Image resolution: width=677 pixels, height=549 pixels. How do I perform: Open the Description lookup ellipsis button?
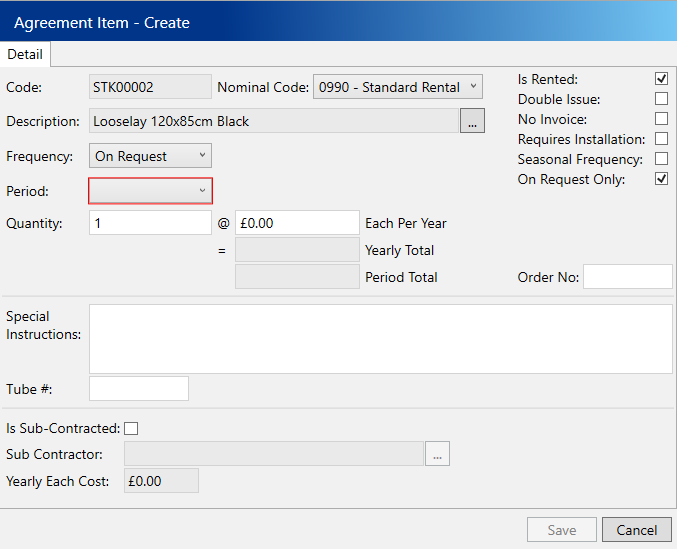pos(472,121)
